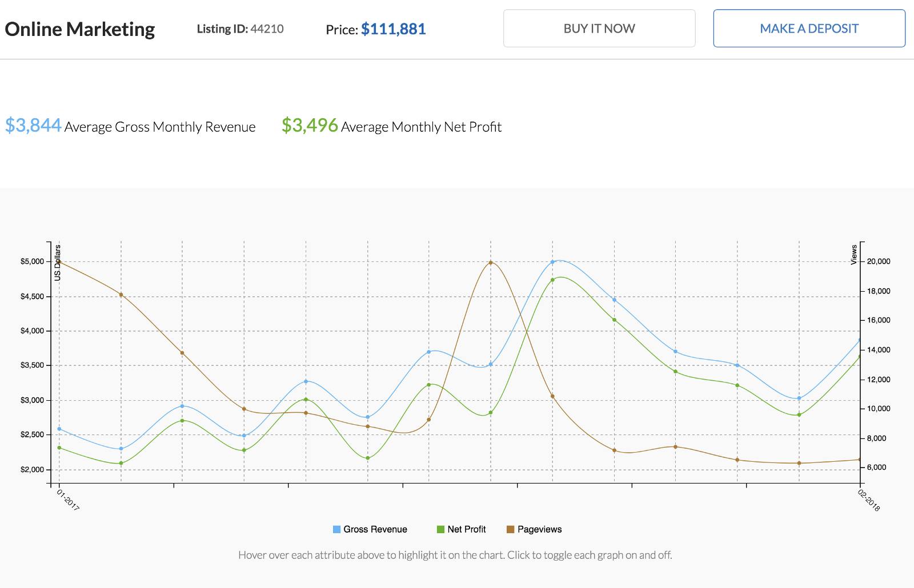The height and width of the screenshot is (588, 914).
Task: Click the highest Gross Revenue point at $5,000
Action: 551,261
